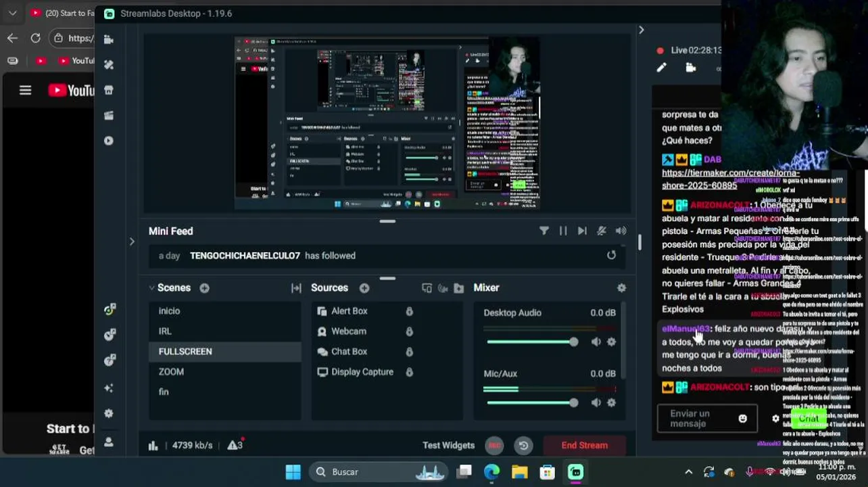The width and height of the screenshot is (868, 487).
Task: Open the App Store icon in sidebar
Action: point(109,90)
